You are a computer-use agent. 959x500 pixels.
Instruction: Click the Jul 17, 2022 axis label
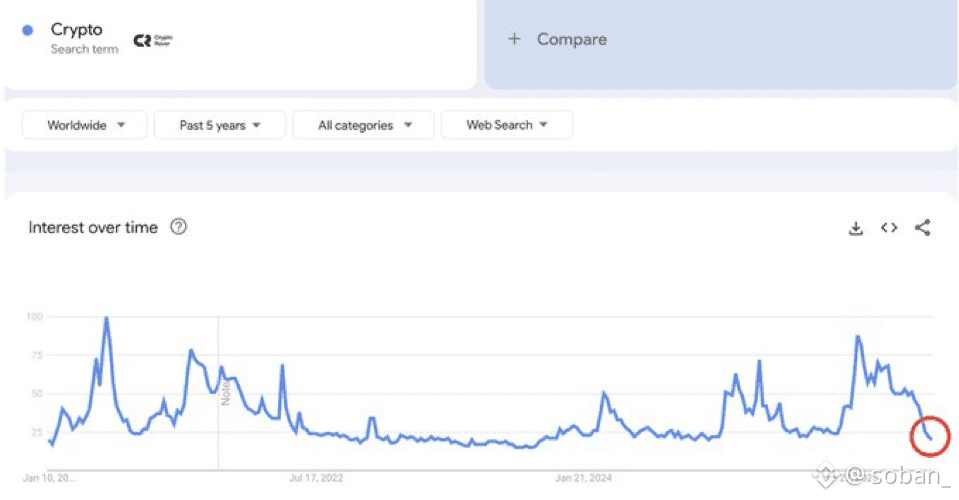(316, 478)
